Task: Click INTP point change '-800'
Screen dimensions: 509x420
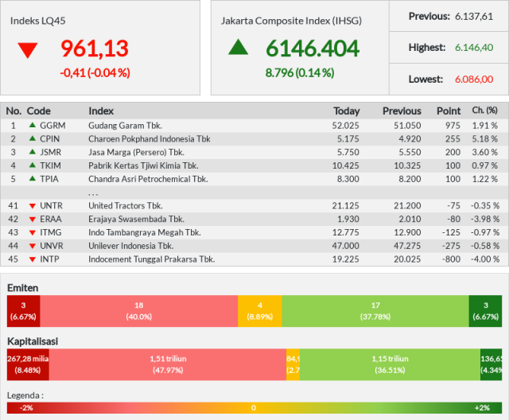Action: (451, 259)
